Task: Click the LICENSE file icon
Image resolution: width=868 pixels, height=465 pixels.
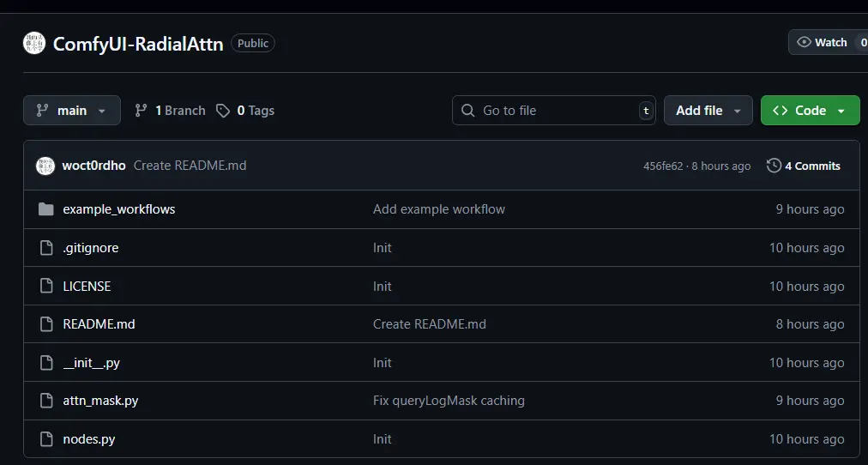Action: pos(46,287)
